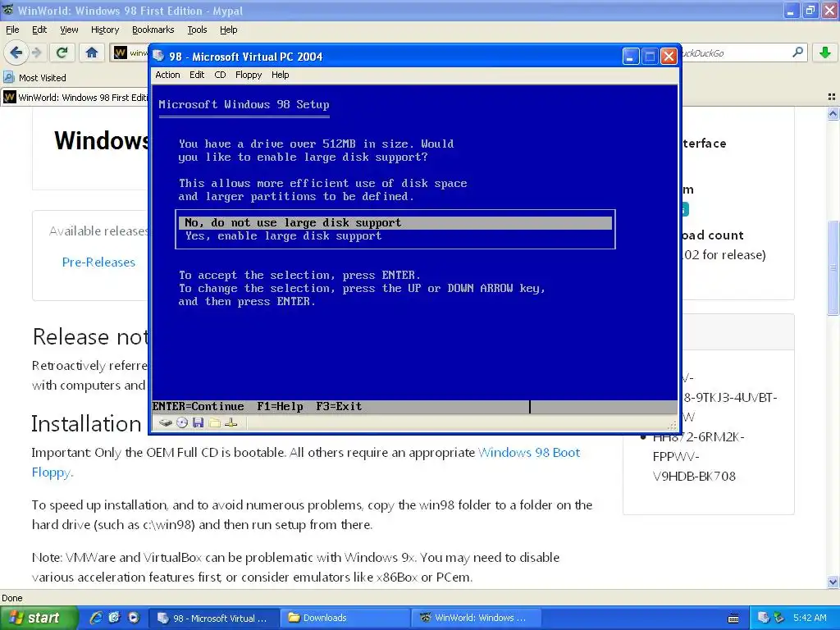Viewport: 840px width, 630px height.
Task: Open the Mypal downloads green arrow
Action: click(825, 52)
